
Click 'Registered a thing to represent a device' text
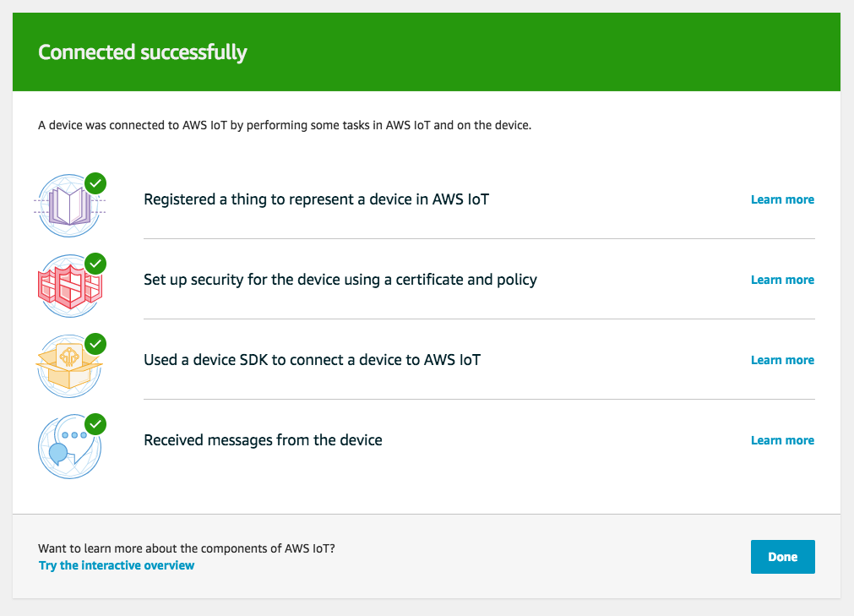coord(317,199)
